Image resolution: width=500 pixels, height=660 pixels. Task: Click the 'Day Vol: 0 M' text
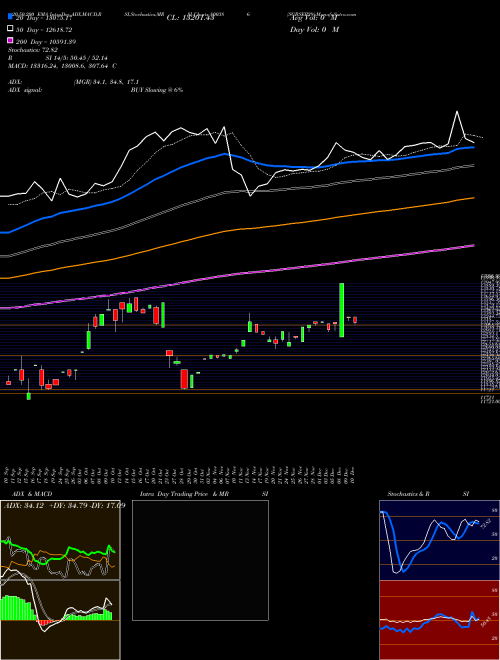click(x=314, y=29)
